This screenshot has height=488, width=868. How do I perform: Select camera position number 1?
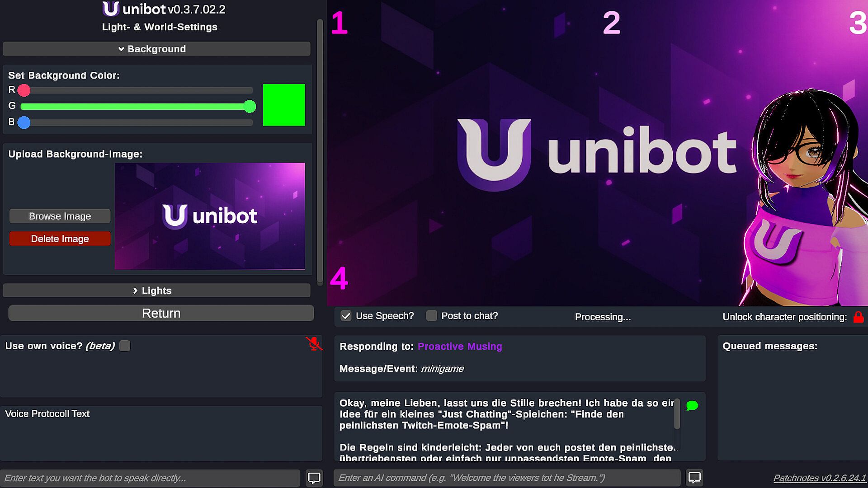pos(339,23)
